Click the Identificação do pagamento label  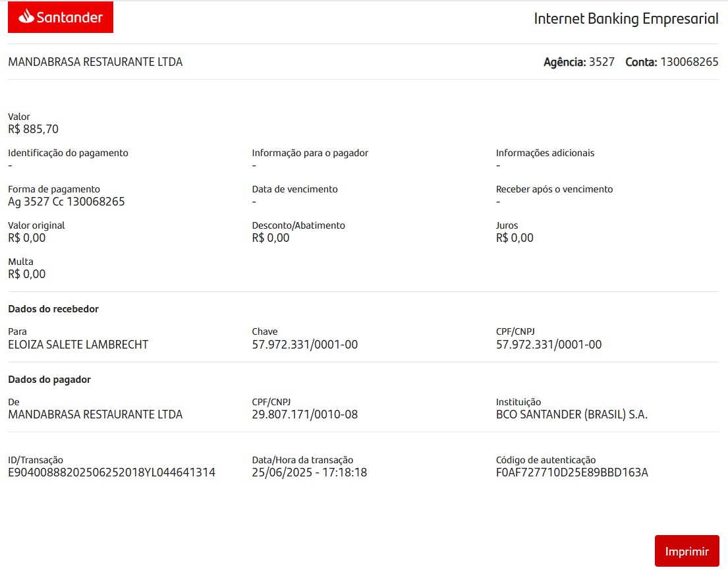pyautogui.click(x=69, y=153)
